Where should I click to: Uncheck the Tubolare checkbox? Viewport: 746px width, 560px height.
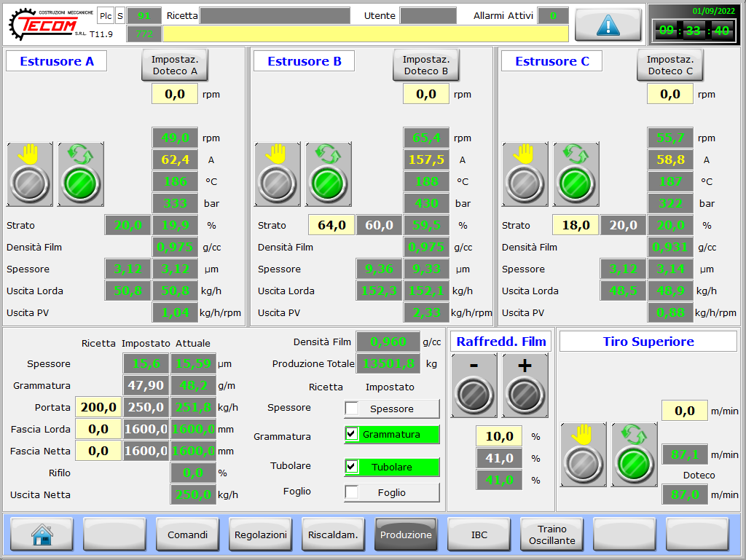pos(352,467)
